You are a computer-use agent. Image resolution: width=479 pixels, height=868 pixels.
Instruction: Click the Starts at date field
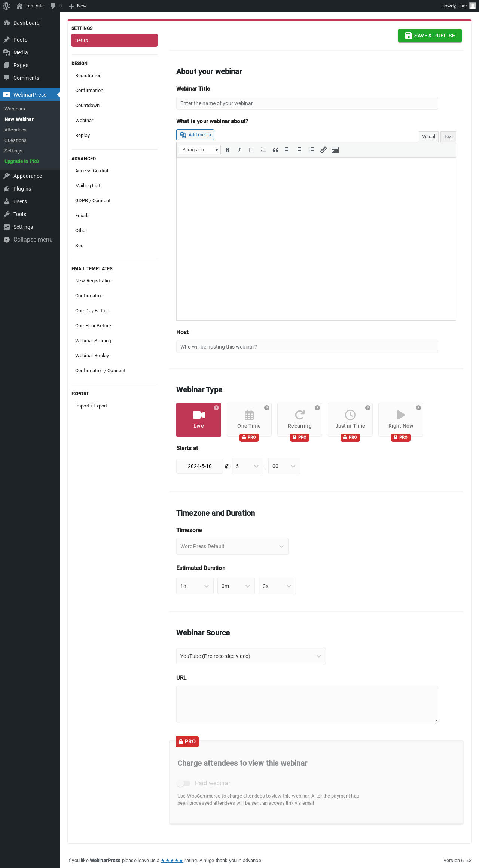[x=200, y=466]
